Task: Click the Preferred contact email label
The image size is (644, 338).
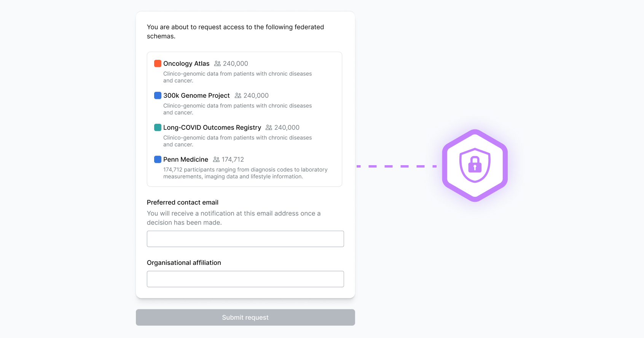Action: click(x=183, y=202)
